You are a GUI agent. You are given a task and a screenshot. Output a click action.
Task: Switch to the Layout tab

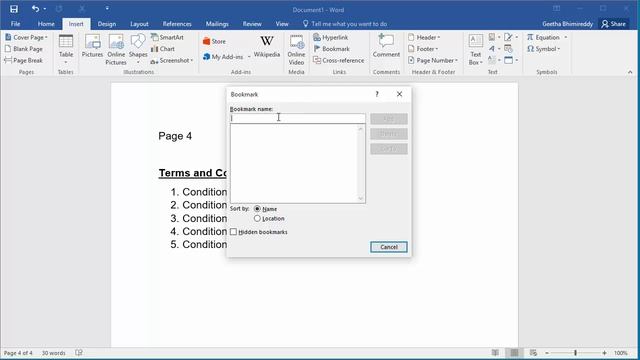[139, 24]
